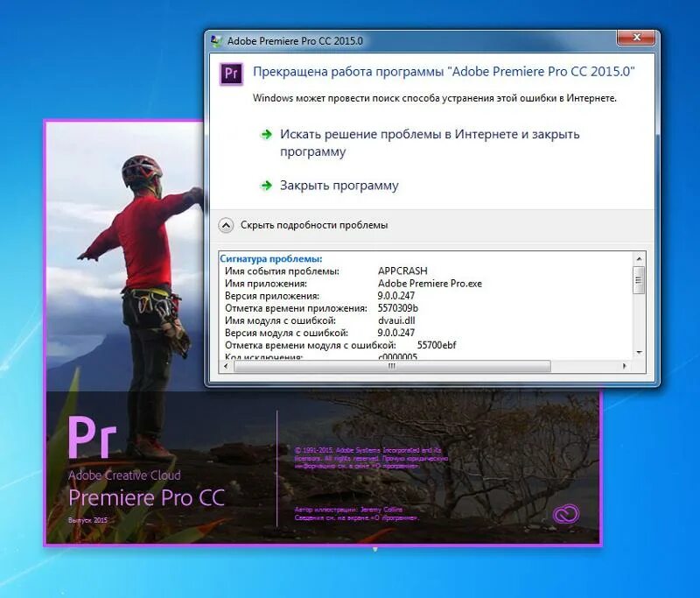Click vertical scrollbar up arrow in details box

coord(639,258)
